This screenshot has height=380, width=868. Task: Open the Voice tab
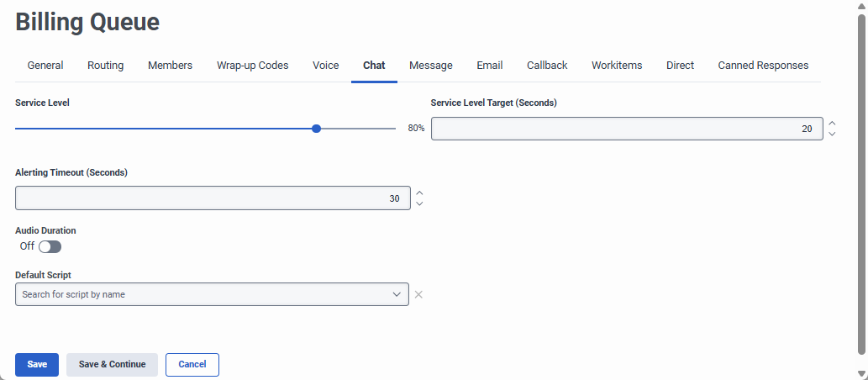pyautogui.click(x=326, y=66)
